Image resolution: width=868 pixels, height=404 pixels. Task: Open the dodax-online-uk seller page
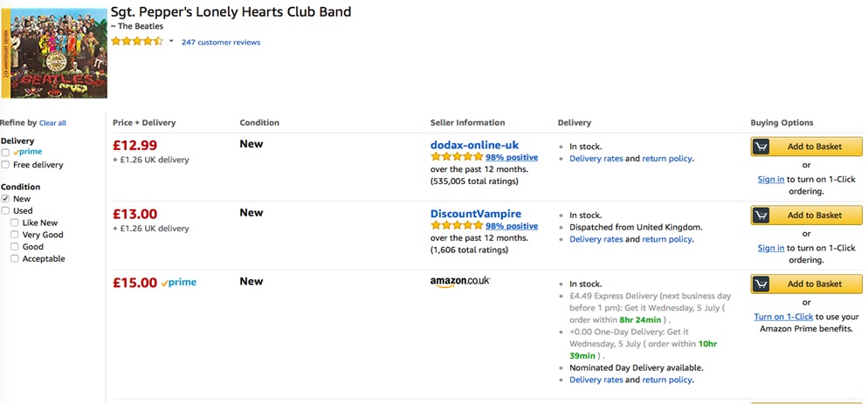coord(474,145)
